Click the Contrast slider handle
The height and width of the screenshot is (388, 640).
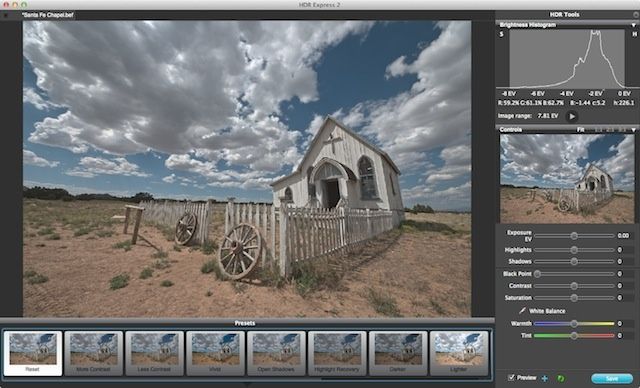pos(574,286)
